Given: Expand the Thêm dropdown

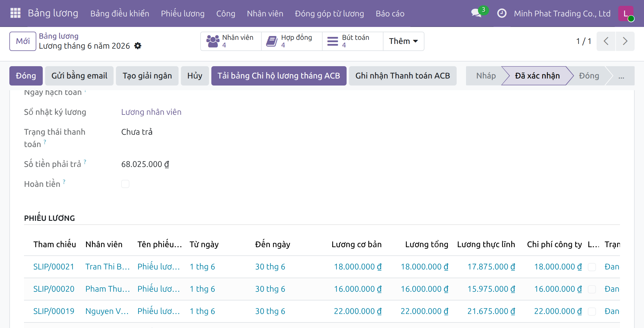Looking at the screenshot, I should coord(403,41).
